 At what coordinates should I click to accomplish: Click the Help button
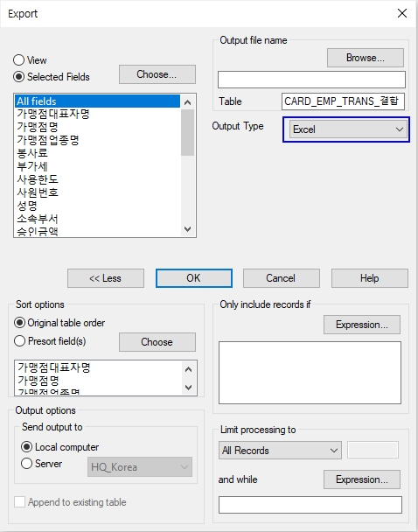(370, 278)
